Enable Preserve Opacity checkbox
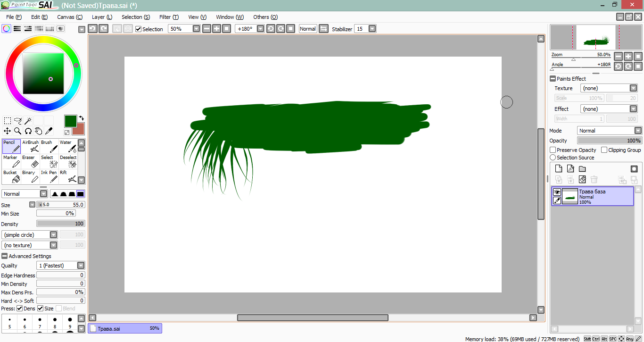This screenshot has width=644, height=342. click(553, 150)
